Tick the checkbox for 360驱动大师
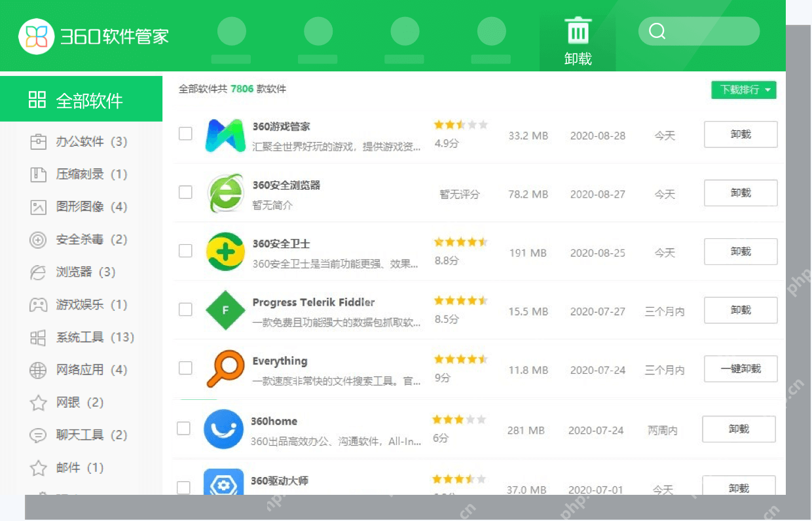 tap(183, 488)
